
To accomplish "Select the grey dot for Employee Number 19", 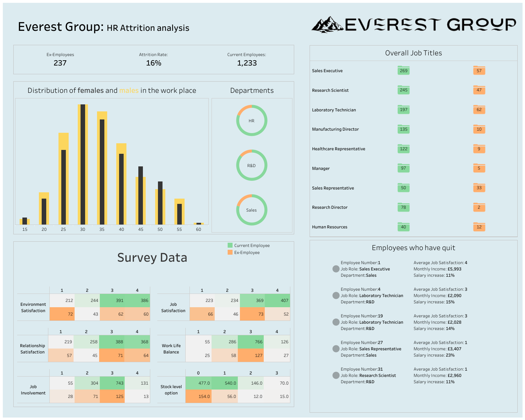I will [336, 322].
